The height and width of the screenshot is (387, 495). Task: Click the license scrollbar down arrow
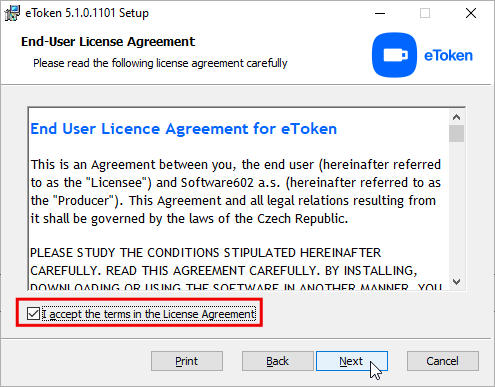(x=456, y=282)
